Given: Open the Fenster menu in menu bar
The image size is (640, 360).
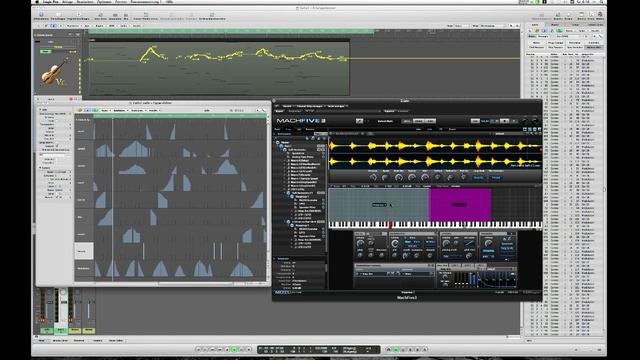Looking at the screenshot, I should click(x=121, y=2).
